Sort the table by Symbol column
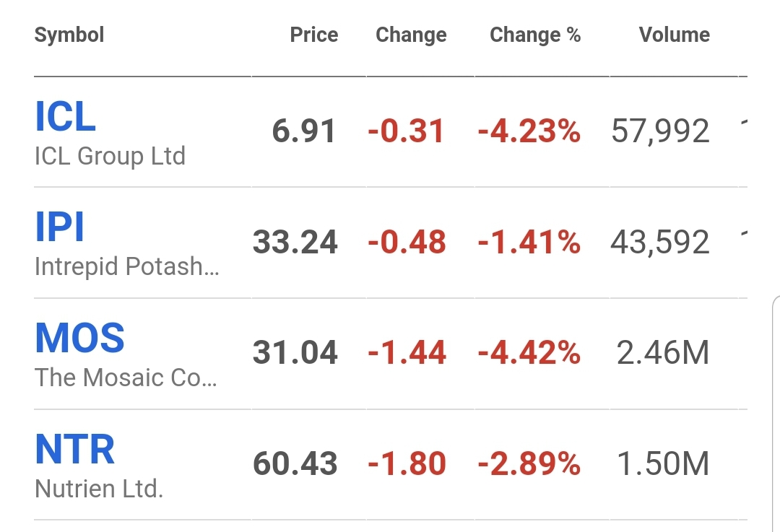This screenshot has width=780, height=532. tap(69, 35)
